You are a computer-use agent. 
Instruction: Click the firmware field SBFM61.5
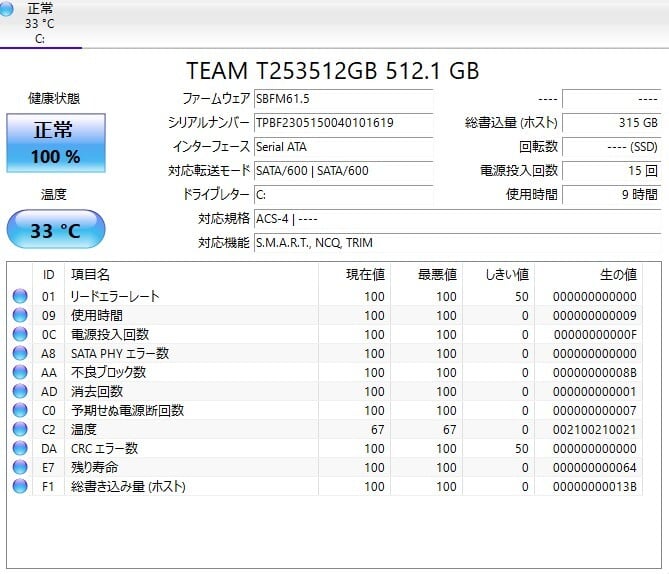click(x=343, y=99)
